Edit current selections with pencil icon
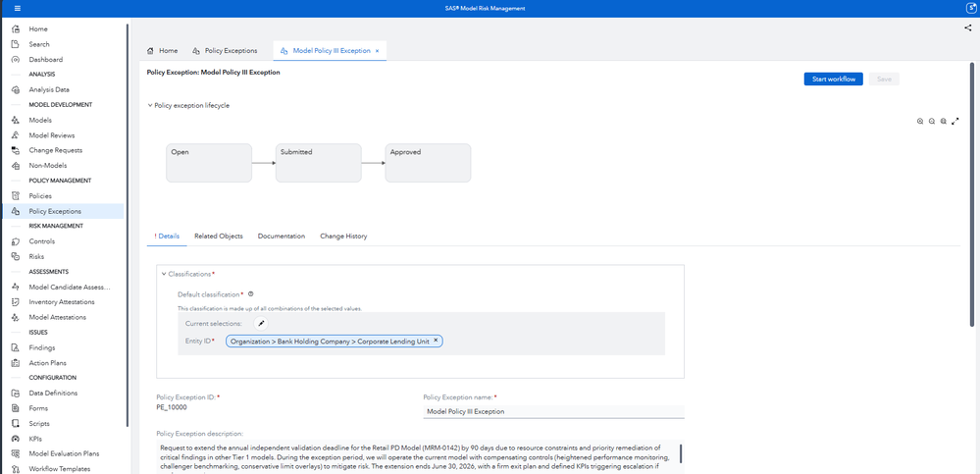980x474 pixels. (261, 323)
